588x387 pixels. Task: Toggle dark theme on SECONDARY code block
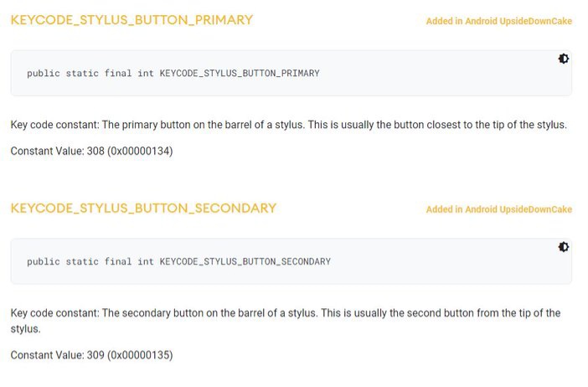pyautogui.click(x=564, y=247)
